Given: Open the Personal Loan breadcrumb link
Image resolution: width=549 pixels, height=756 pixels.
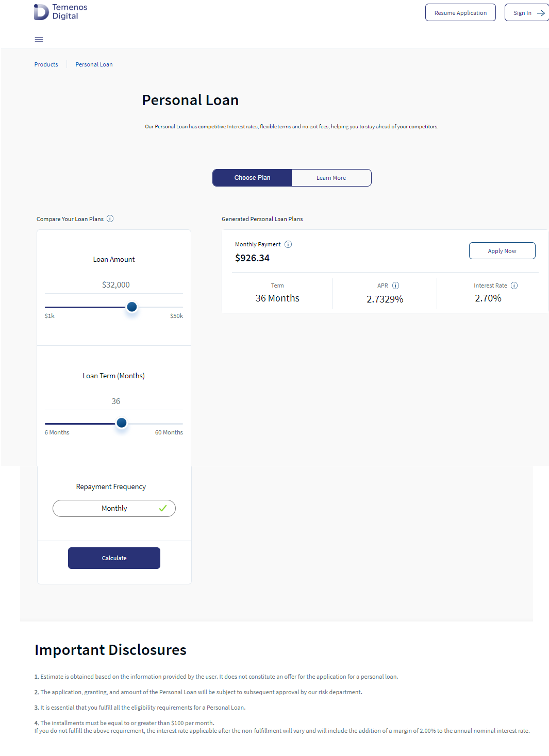Looking at the screenshot, I should point(94,64).
